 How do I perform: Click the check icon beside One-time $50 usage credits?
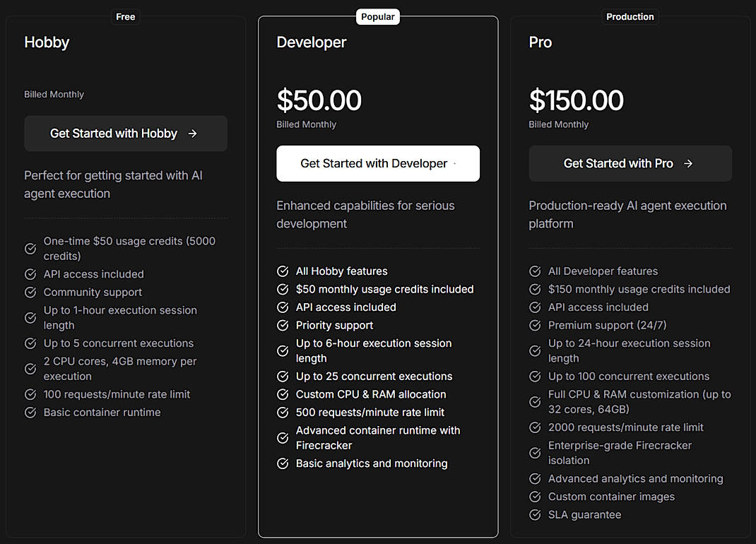pos(30,249)
